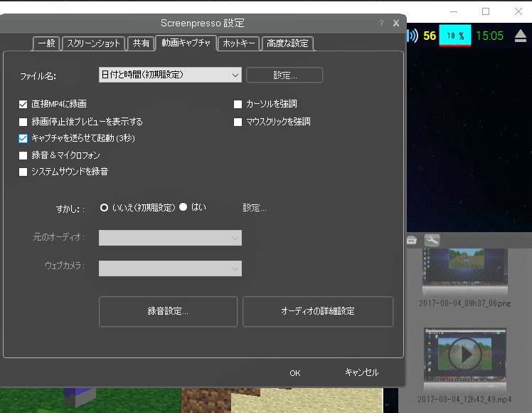
Task: Enable 録音＆マイクロフォン checkbox
Action: (23, 155)
